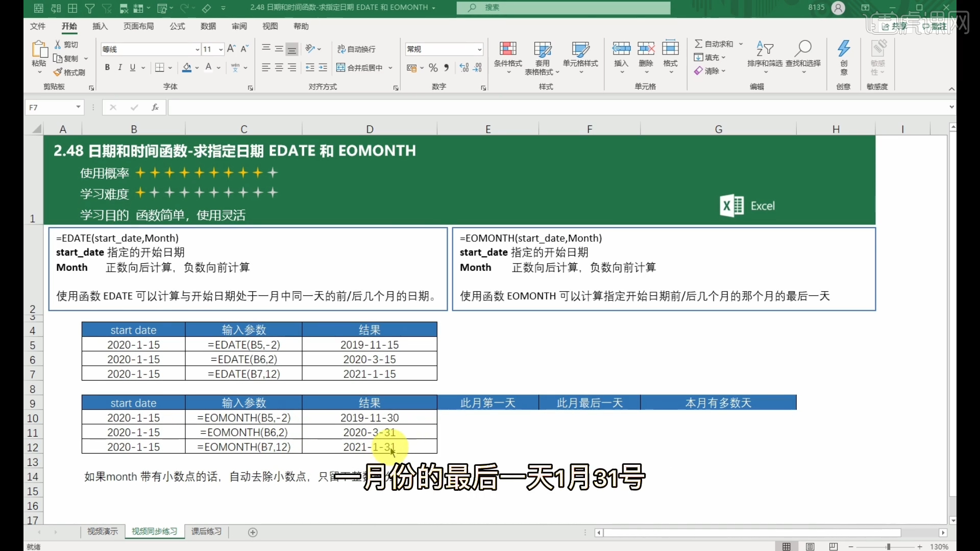Open number format dropdown (常规)
This screenshot has width=980, height=551.
[479, 49]
